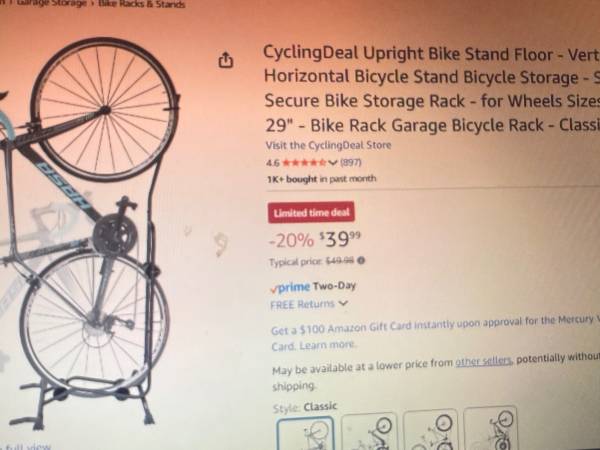Select the third style option thumbnail
The image size is (600, 450).
point(430,429)
